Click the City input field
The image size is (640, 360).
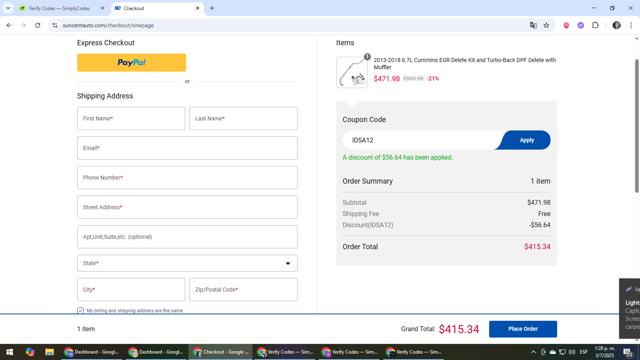(x=131, y=289)
